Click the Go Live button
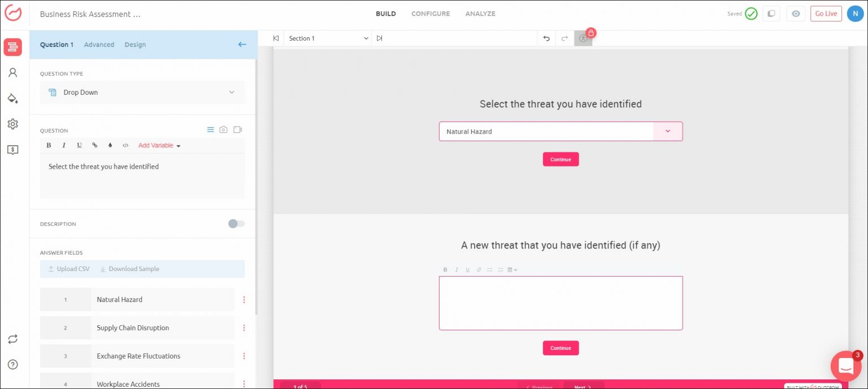868x389 pixels. pos(826,14)
